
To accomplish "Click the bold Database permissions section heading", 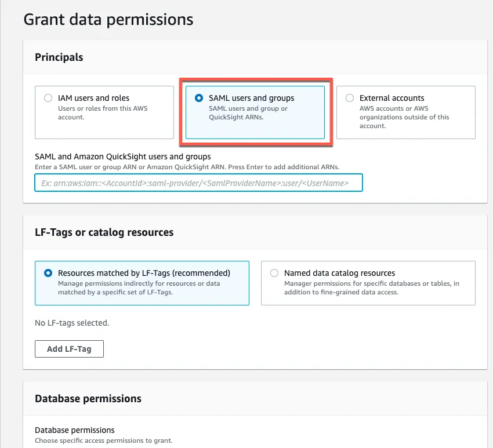I will point(88,398).
